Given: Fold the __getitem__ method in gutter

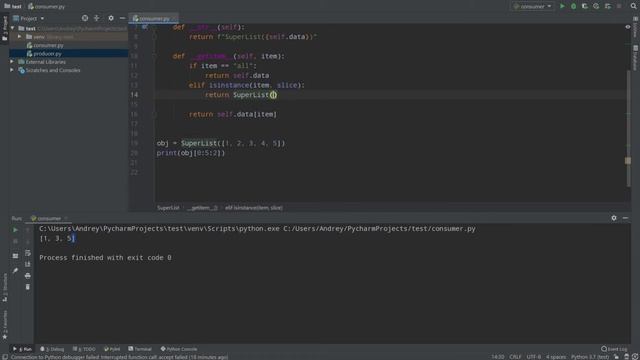Looking at the screenshot, I should click(x=154, y=56).
